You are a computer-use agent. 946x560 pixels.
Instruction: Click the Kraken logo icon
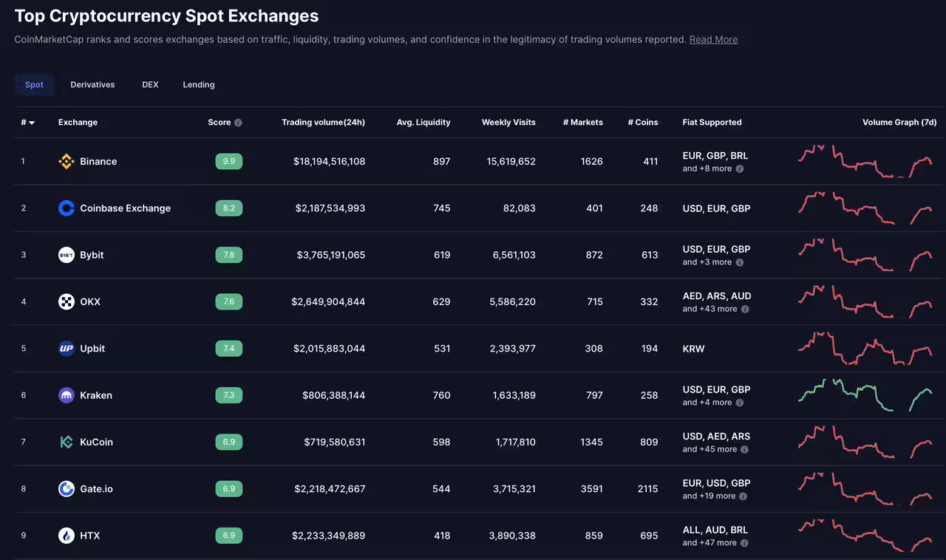coord(67,395)
